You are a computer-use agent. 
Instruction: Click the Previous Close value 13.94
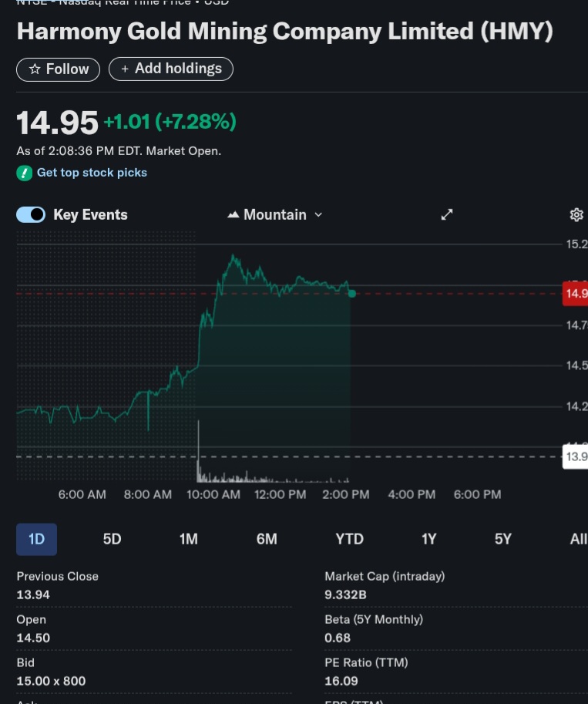pos(33,595)
